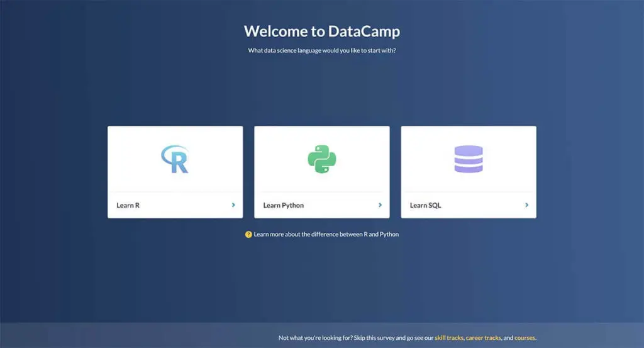Open the Learn R chevron arrow
The image size is (644, 348).
(x=233, y=205)
